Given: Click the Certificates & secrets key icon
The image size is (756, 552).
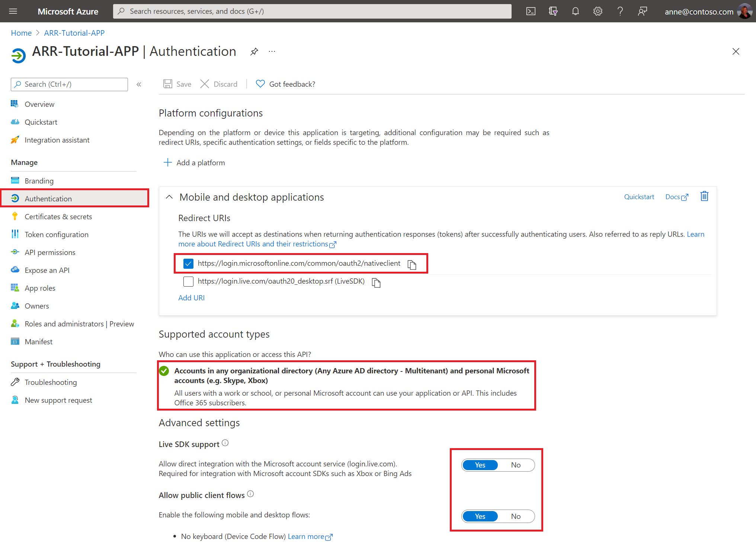Looking at the screenshot, I should click(x=15, y=217).
